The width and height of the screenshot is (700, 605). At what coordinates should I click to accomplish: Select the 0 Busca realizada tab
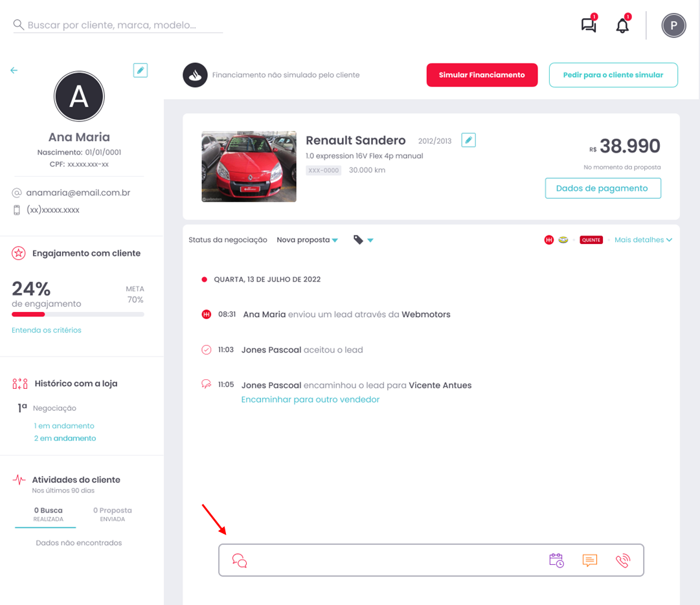coord(48,514)
